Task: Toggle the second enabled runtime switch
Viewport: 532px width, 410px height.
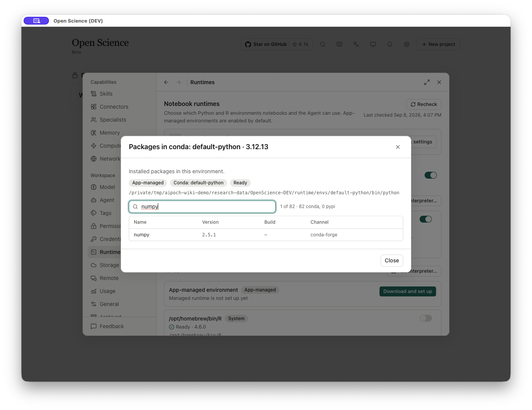Action: coord(426,219)
